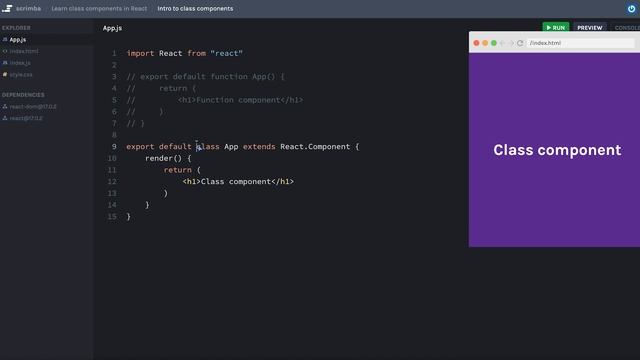Screen dimensions: 640x360
Task: Select the react-dom dependency
Action: [x=33, y=107]
